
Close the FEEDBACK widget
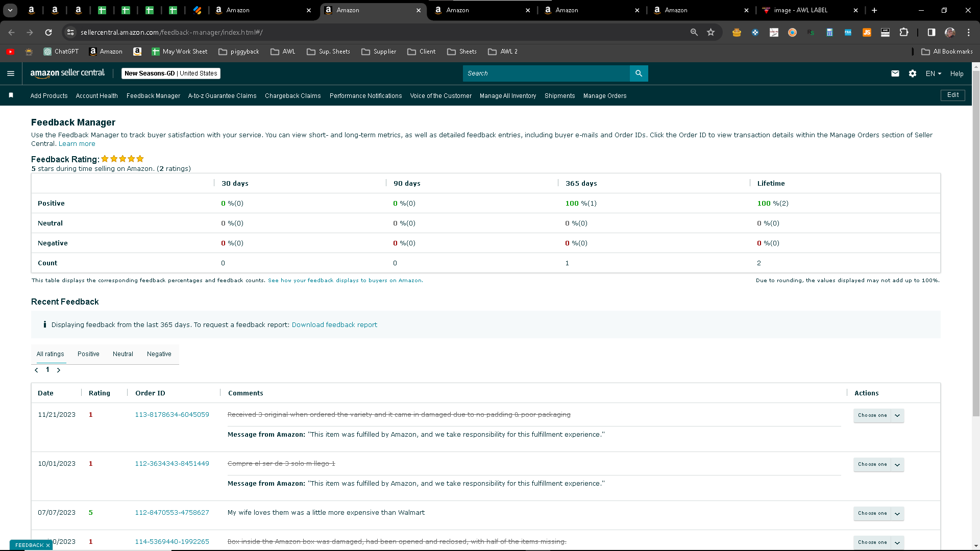pos(48,545)
